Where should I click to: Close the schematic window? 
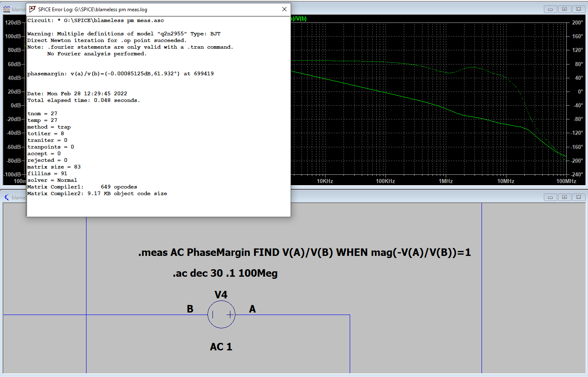pyautogui.click(x=578, y=197)
